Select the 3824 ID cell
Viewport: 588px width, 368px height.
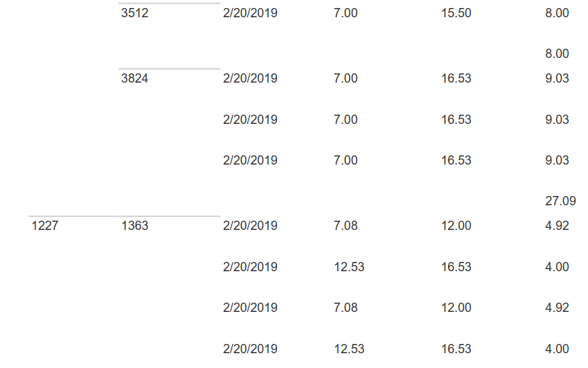pyautogui.click(x=135, y=78)
